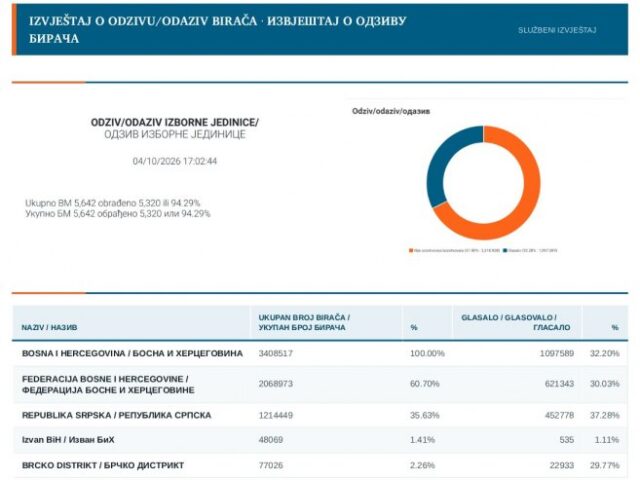Click the report title 'IZVJEŠTAJ O ODZIVU/ODAZIV BIRAČA'
Screen dimensions: 640x480
click(143, 21)
